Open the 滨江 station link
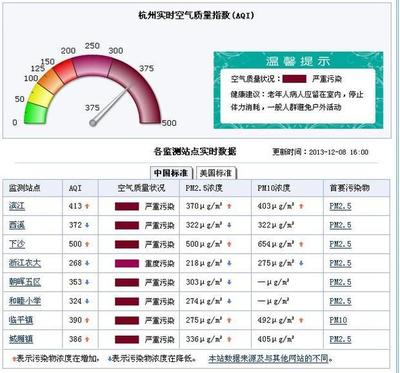Image resolution: width=400 pixels, height=373 pixels. pos(17,206)
